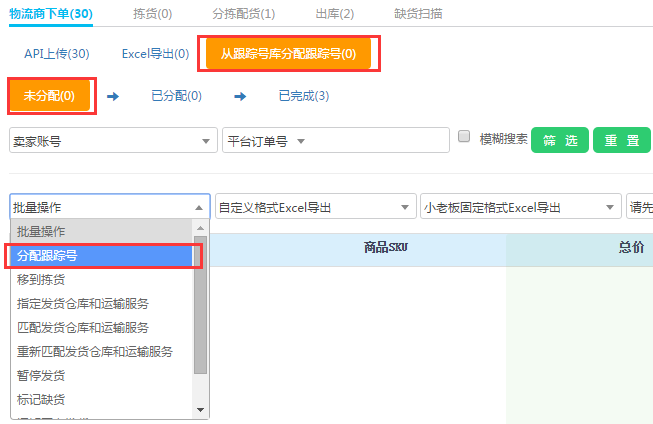Click the 筛选 green button
653x424 pixels.
tap(560, 141)
